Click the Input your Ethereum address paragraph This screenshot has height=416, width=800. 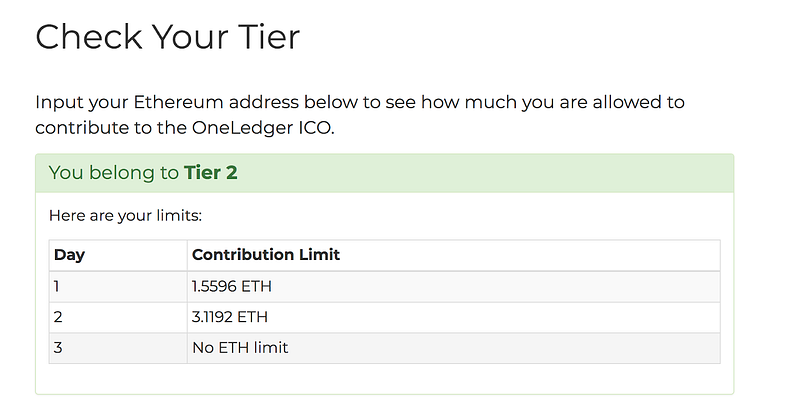coord(360,115)
